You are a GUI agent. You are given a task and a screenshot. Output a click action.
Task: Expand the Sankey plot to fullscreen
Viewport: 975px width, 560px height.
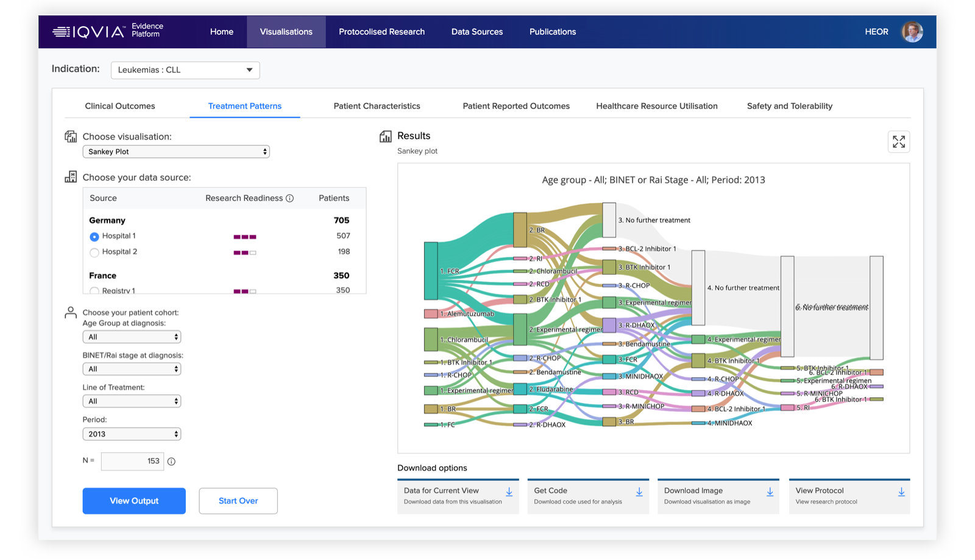click(898, 142)
